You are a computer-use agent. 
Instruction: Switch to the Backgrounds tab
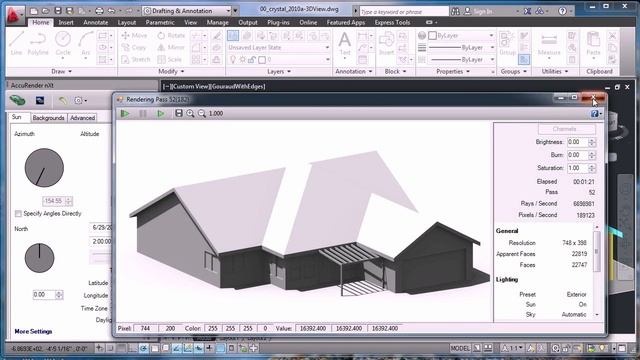48,118
